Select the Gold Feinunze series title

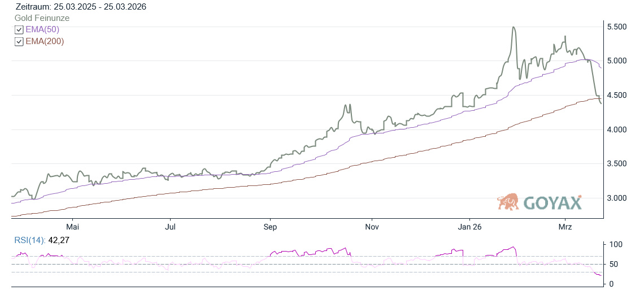click(x=42, y=18)
